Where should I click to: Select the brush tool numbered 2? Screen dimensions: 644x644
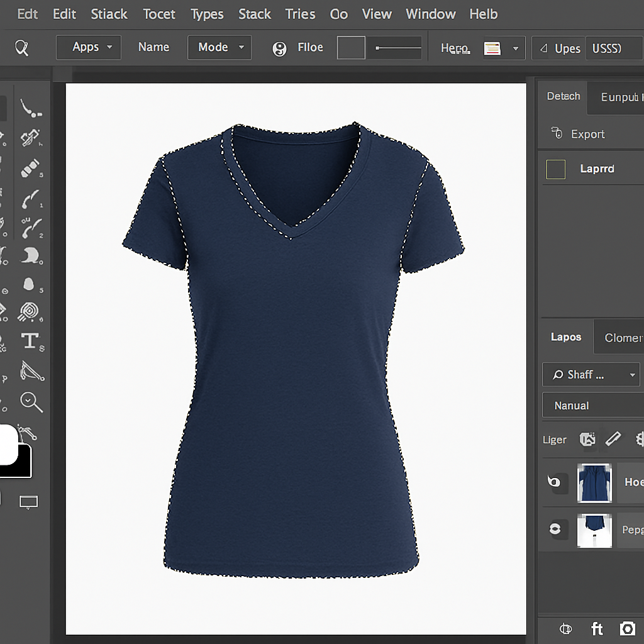pyautogui.click(x=31, y=228)
